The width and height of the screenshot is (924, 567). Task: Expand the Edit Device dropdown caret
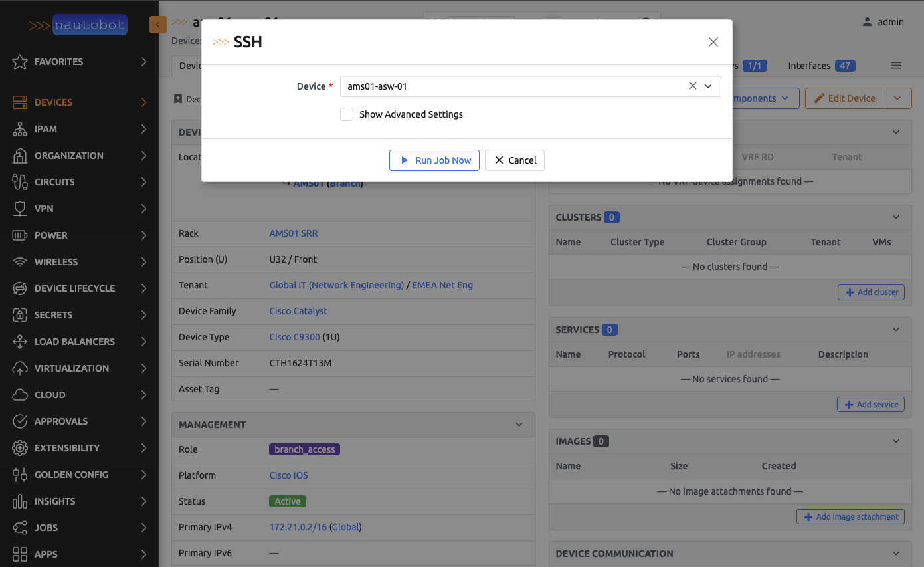tap(897, 98)
